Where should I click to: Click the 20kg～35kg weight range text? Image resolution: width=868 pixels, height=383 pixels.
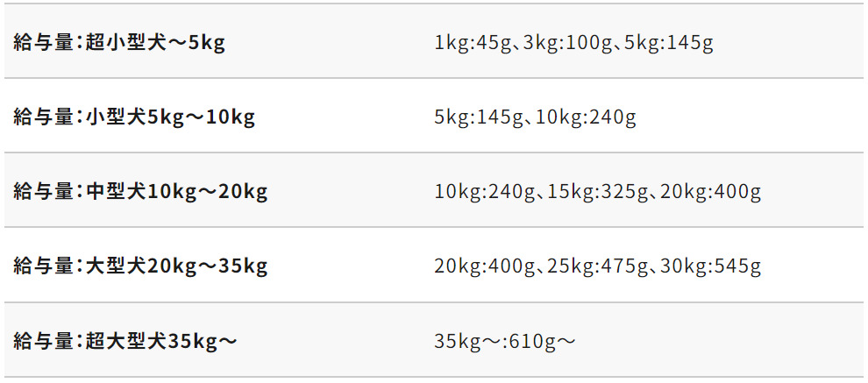pos(208,266)
